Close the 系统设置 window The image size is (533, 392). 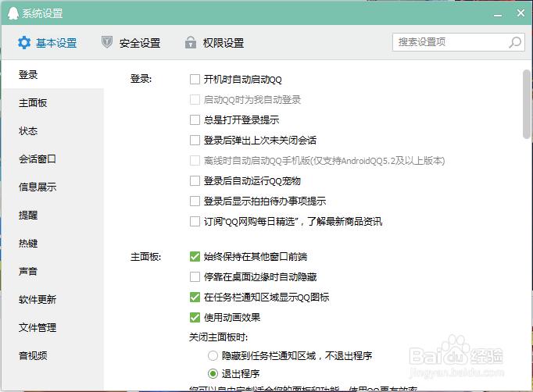coord(520,13)
